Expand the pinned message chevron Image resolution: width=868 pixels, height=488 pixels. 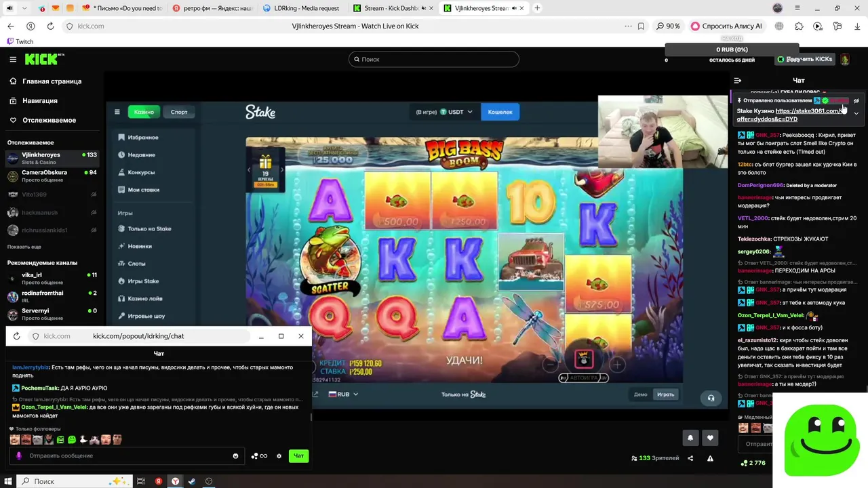coord(856,113)
